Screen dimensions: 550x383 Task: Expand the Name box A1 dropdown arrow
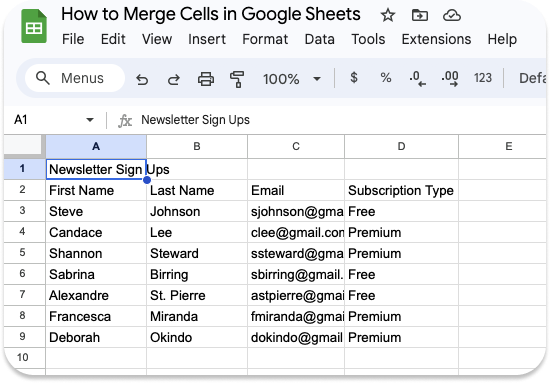90,120
